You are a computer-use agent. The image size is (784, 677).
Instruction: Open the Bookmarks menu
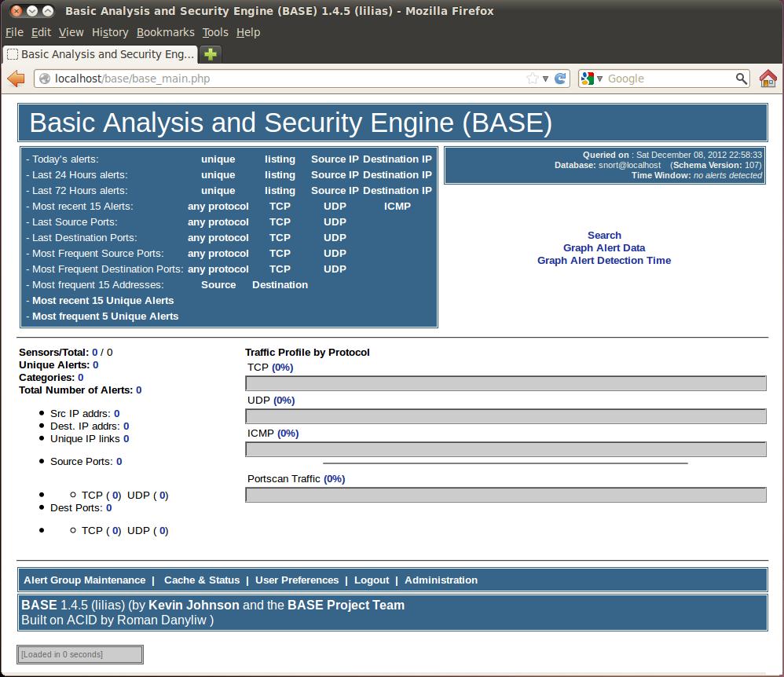pos(166,32)
